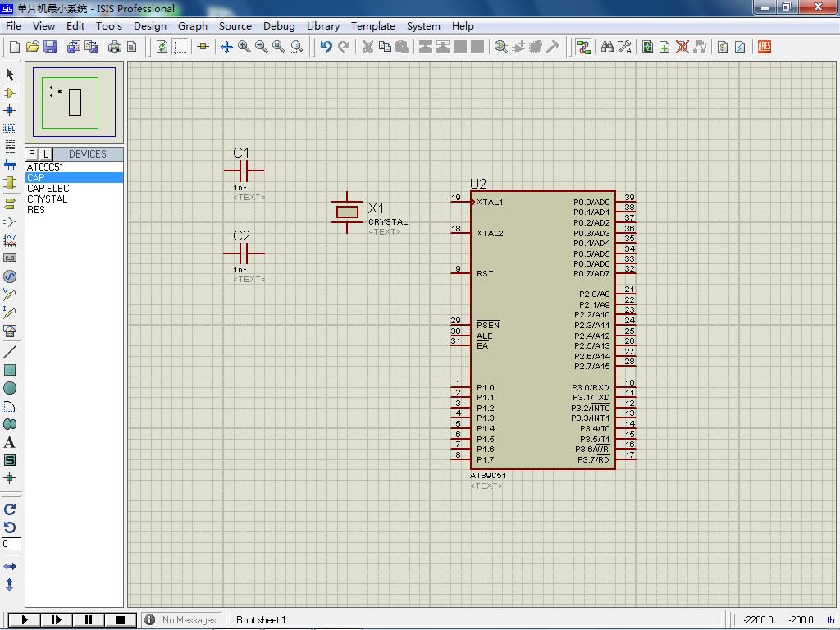
Task: Select the Component mode tool
Action: pos(10,93)
